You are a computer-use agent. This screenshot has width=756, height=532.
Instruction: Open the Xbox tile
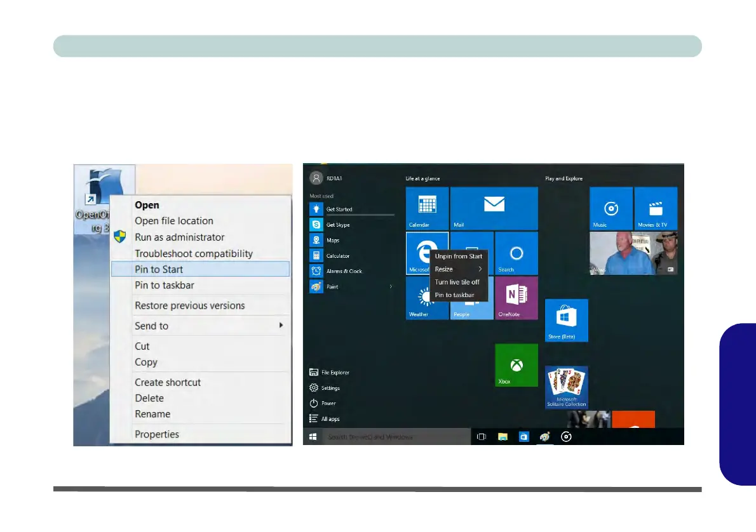pyautogui.click(x=516, y=365)
